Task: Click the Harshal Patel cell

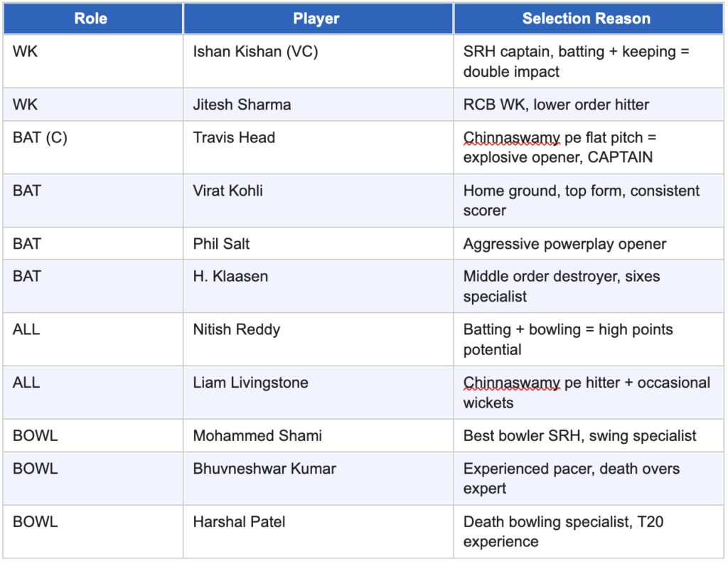Action: coord(318,531)
